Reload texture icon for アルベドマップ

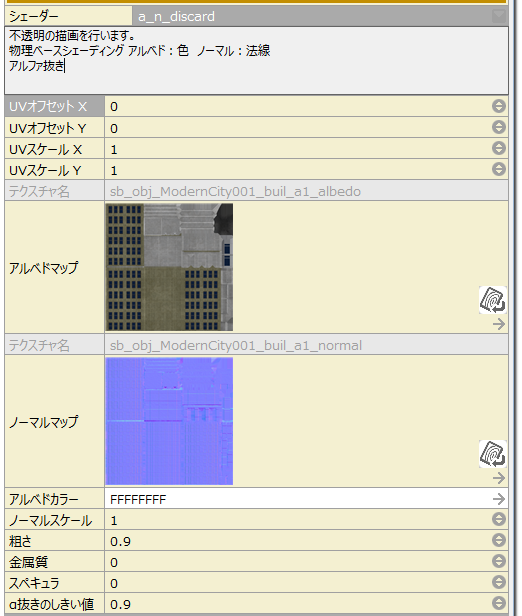493,300
